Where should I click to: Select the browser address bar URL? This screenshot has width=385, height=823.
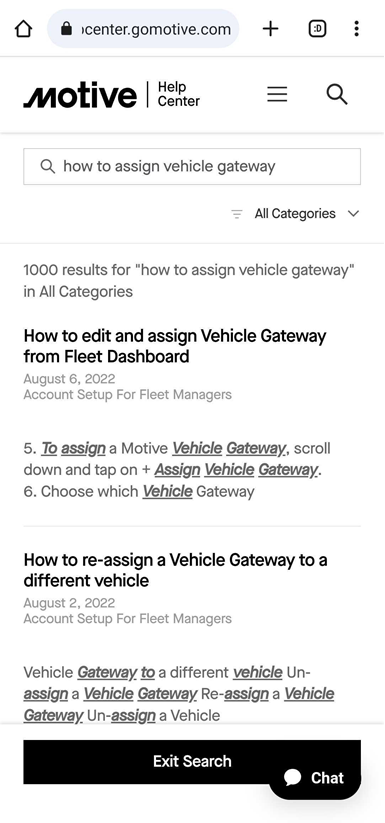[x=156, y=29]
